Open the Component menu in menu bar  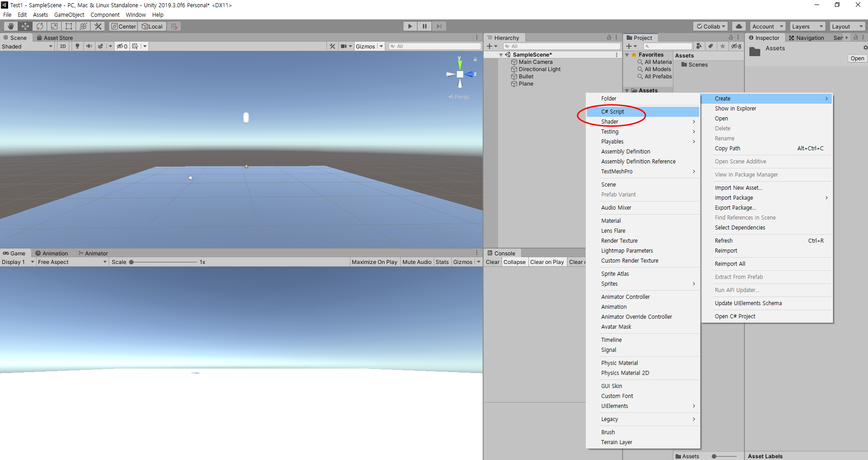click(105, 14)
